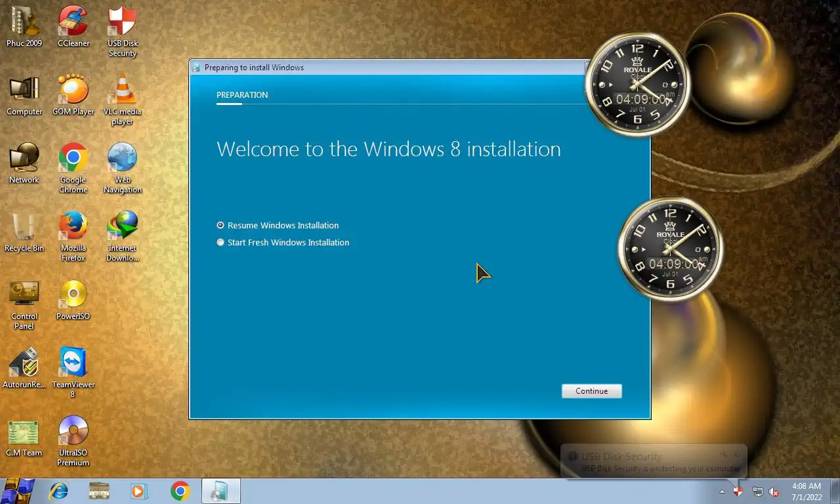Show hidden tray icons arrow
840x504 pixels.
(723, 491)
